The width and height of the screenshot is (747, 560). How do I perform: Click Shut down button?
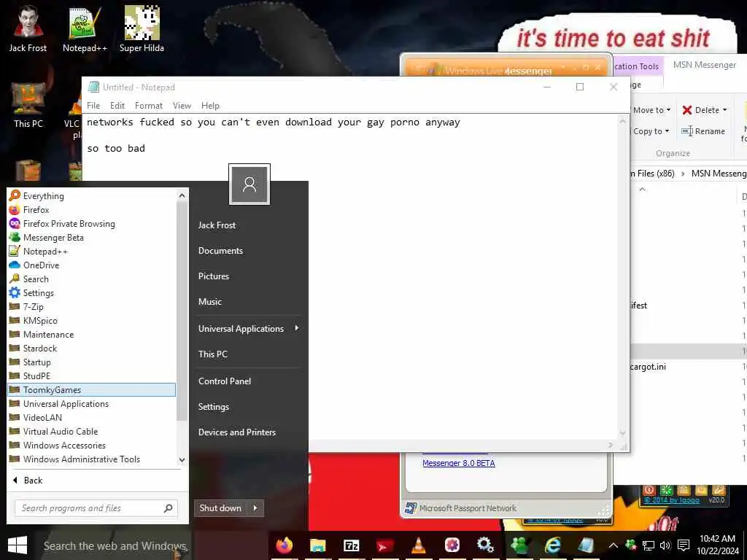point(221,508)
